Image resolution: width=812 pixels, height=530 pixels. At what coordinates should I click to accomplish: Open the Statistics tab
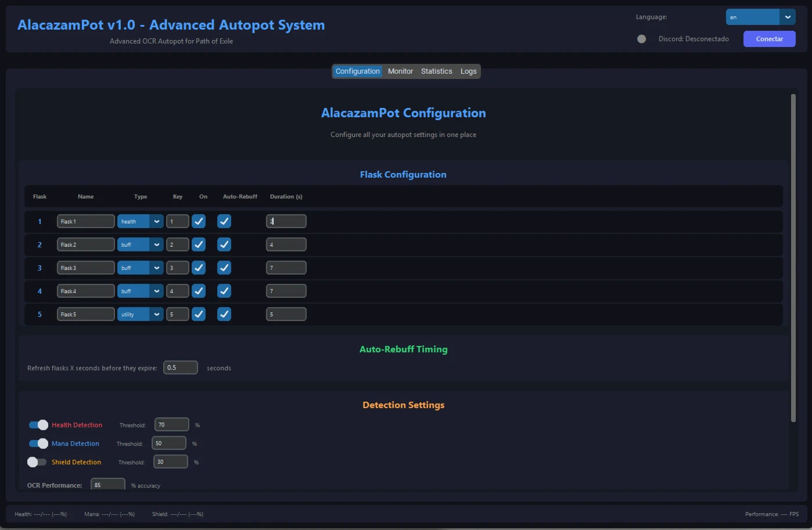437,71
